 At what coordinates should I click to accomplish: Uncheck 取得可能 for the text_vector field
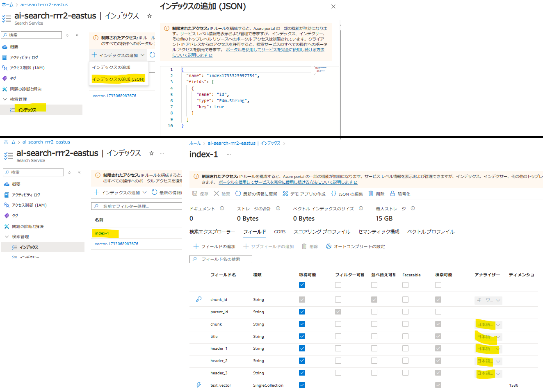(x=302, y=385)
